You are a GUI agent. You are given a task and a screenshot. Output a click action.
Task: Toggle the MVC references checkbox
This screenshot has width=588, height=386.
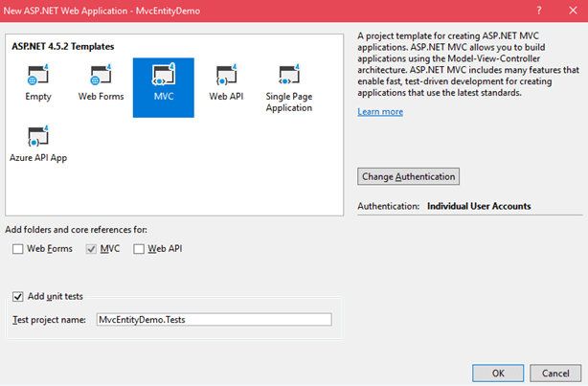point(91,249)
